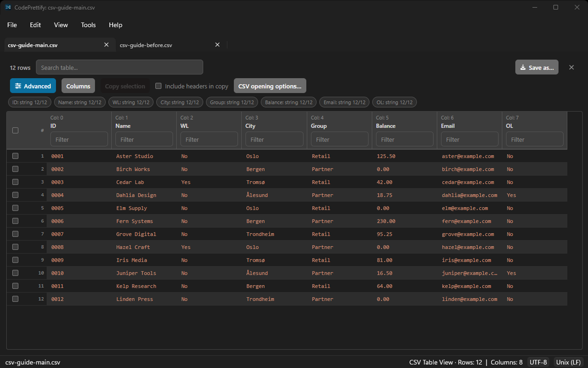The image size is (588, 368).
Task: Click the City column header
Action: pyautogui.click(x=250, y=126)
